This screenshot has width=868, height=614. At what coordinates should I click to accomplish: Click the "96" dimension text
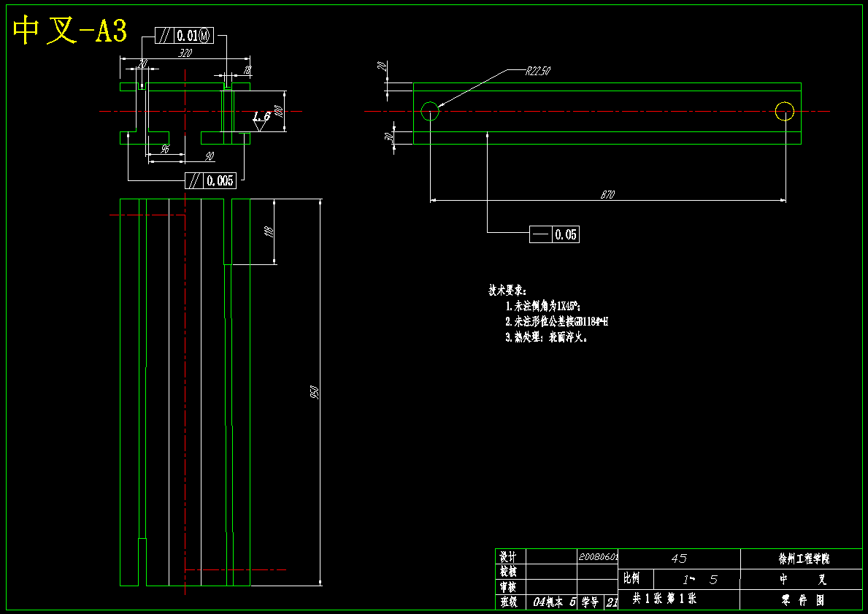(x=165, y=149)
